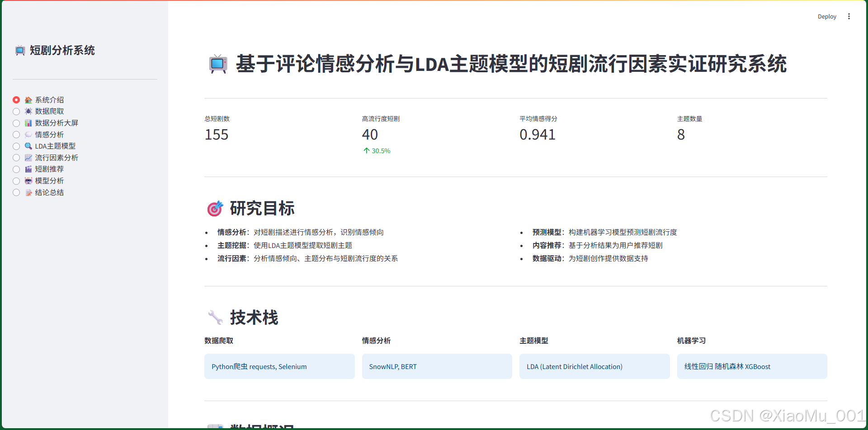This screenshot has height=430, width=868.
Task: Select the 系统介绍 radio button
Action: [16, 100]
